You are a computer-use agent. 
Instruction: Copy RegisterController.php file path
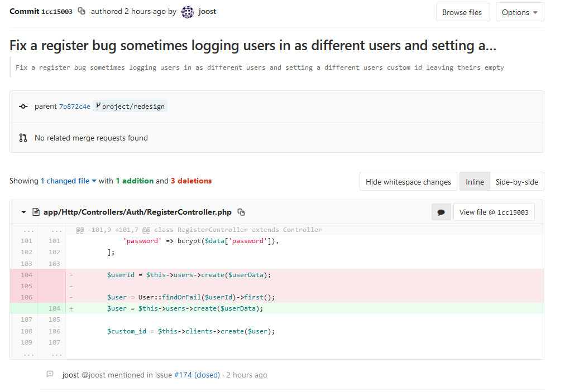point(241,212)
